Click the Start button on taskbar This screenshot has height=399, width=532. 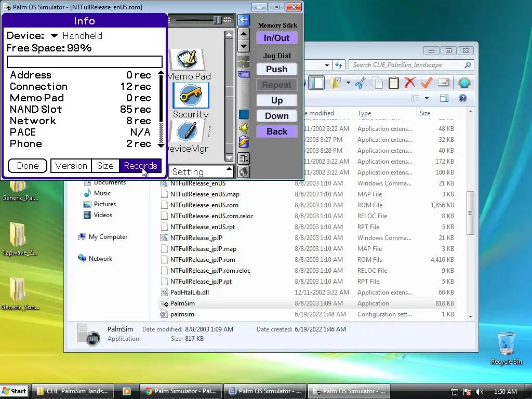[x=14, y=391]
